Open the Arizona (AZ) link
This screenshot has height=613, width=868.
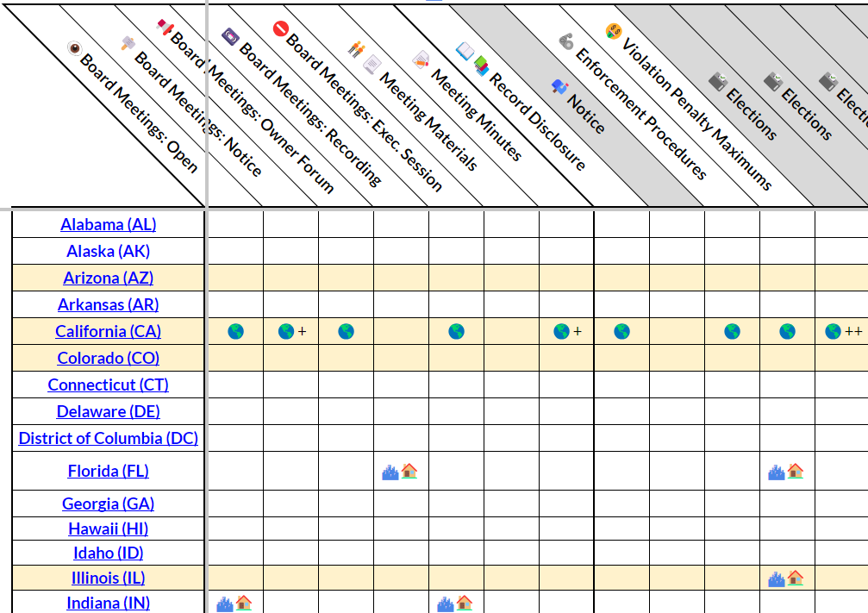(x=108, y=278)
